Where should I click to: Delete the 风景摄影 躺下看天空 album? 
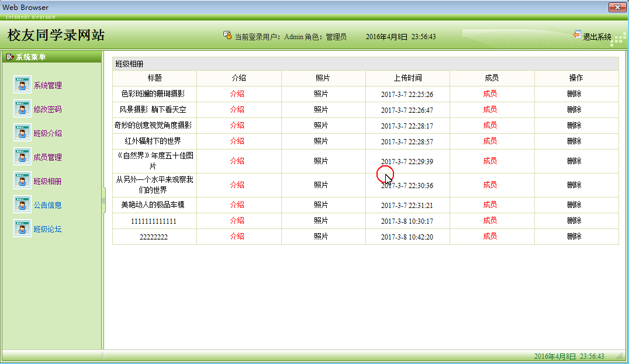pyautogui.click(x=574, y=109)
